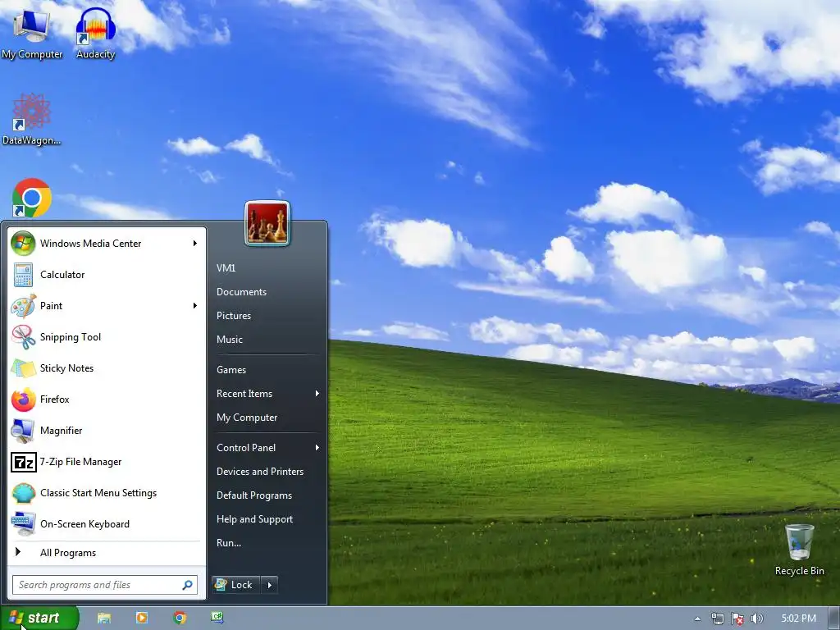This screenshot has height=630, width=840.
Task: Launch Firefox from the Start menu
Action: [106, 399]
